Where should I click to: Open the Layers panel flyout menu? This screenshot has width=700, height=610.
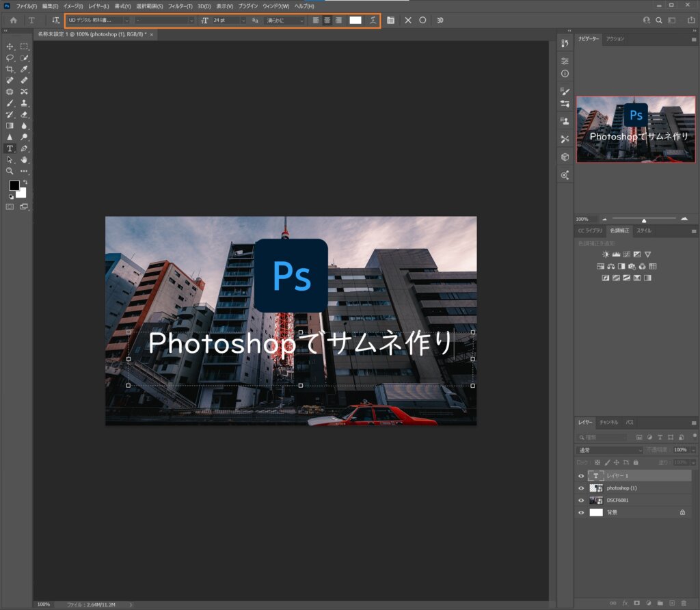pyautogui.click(x=693, y=423)
